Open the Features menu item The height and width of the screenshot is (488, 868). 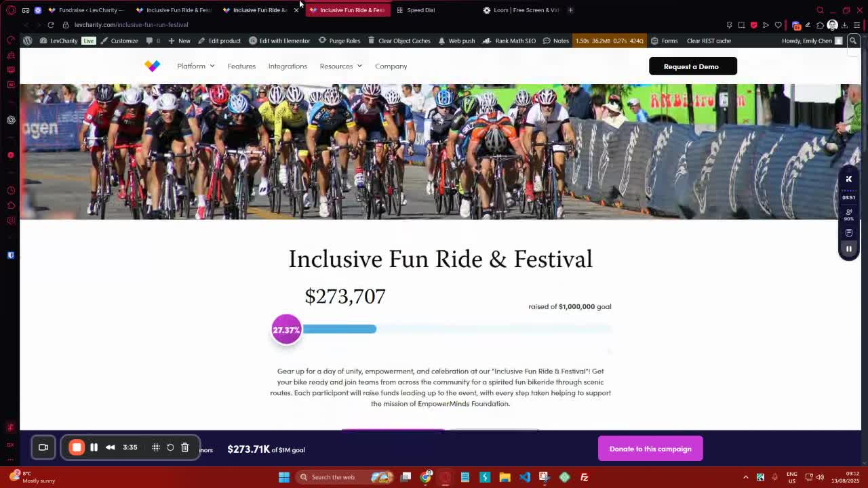point(241,66)
